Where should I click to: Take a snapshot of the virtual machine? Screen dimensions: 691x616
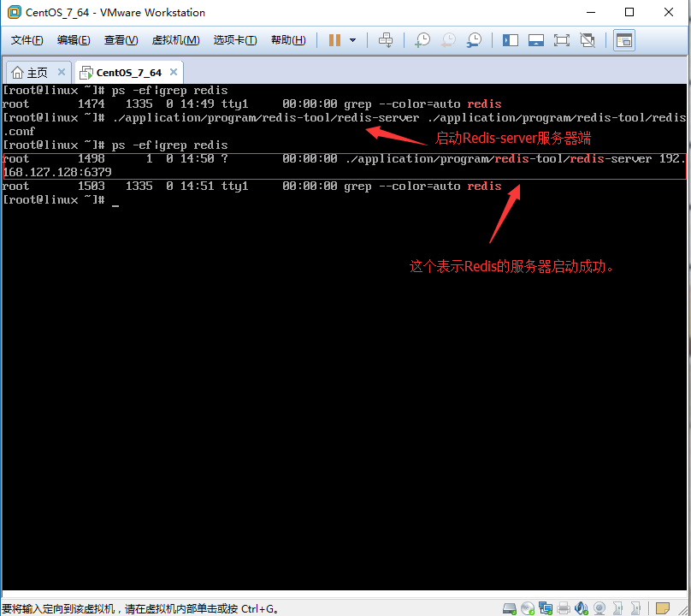click(x=422, y=40)
